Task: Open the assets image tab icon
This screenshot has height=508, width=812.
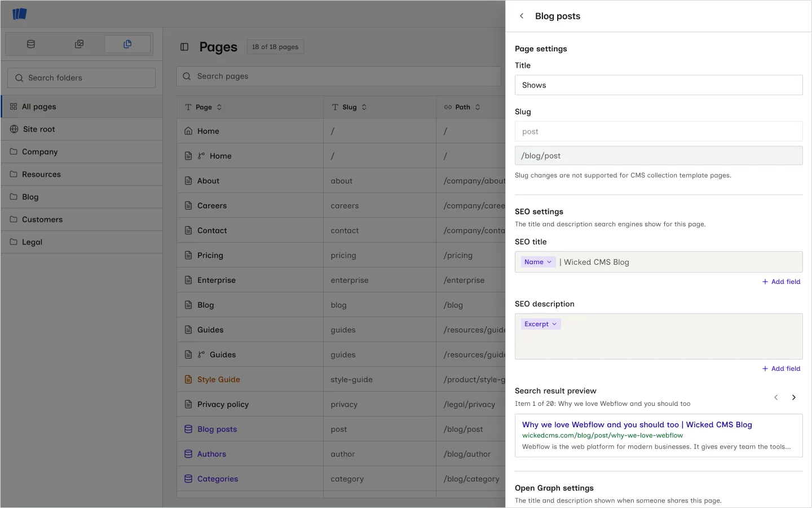Action: coord(79,44)
